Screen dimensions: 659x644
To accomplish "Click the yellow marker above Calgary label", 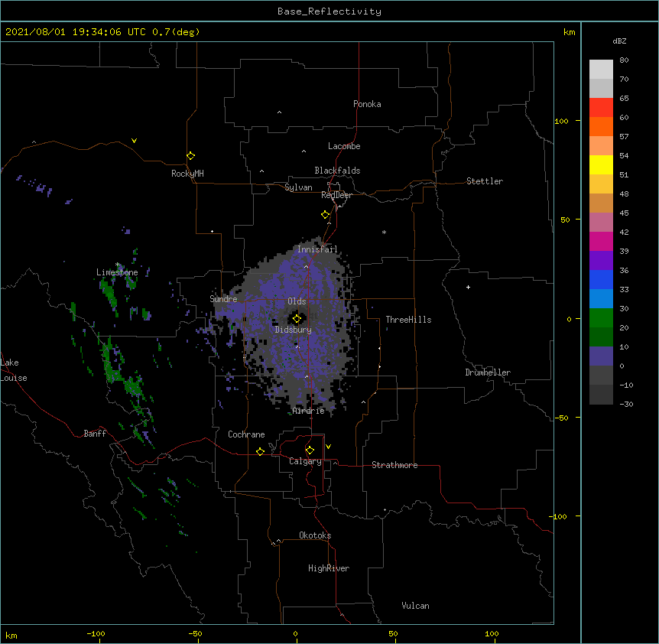I will [310, 450].
